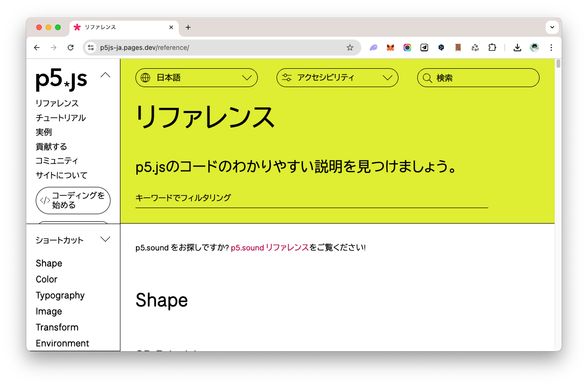The height and width of the screenshot is (386, 588).
Task: Open the 日本語 language dropdown
Action: tap(197, 78)
